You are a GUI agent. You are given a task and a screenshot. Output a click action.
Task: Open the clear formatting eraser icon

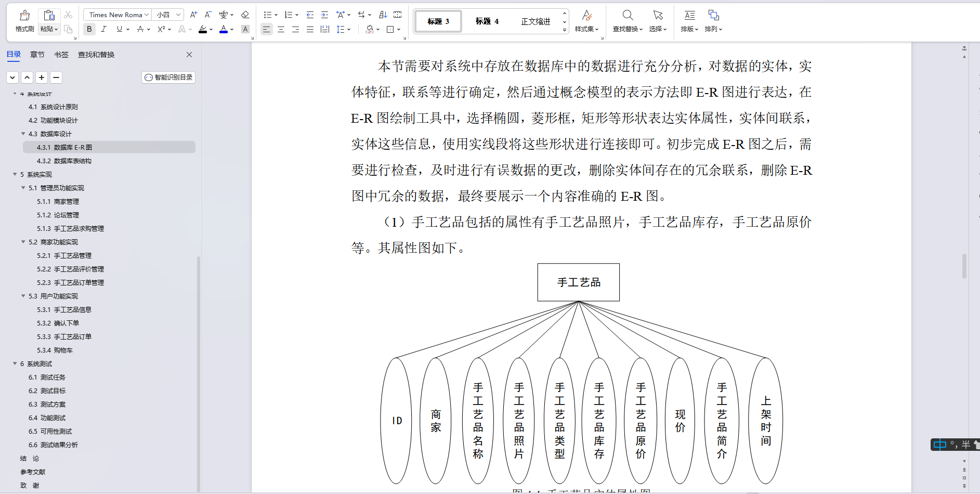tap(245, 14)
